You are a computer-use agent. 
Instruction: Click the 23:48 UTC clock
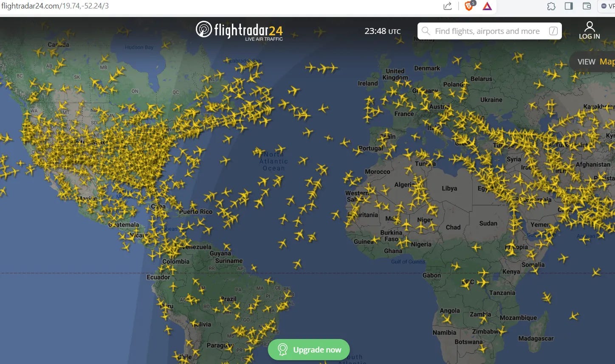click(382, 31)
